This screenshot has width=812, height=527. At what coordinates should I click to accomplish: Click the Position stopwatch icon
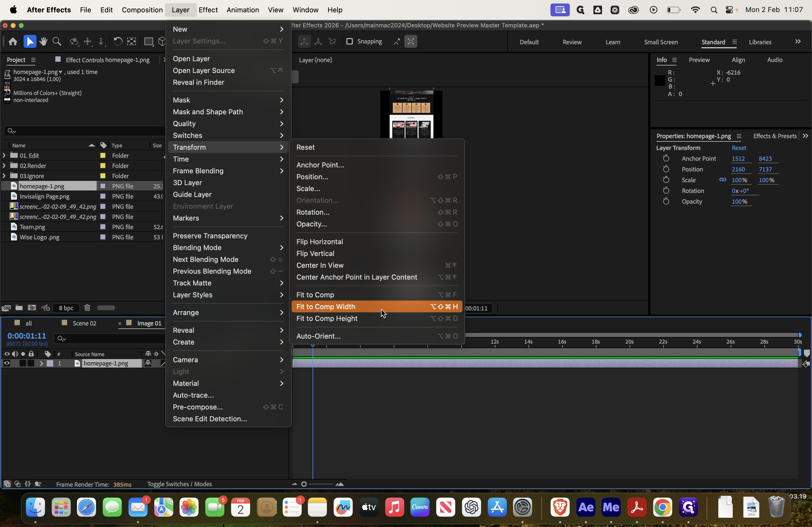666,169
